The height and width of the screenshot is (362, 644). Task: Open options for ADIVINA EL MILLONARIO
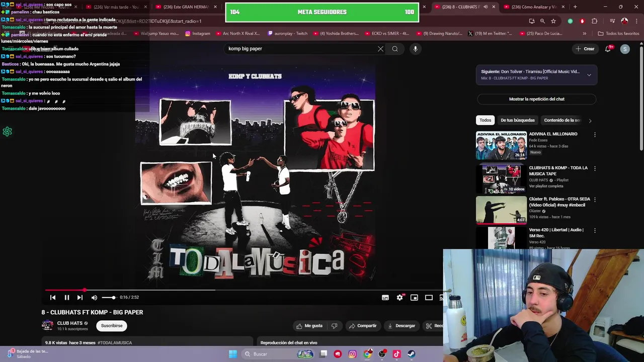(x=595, y=135)
